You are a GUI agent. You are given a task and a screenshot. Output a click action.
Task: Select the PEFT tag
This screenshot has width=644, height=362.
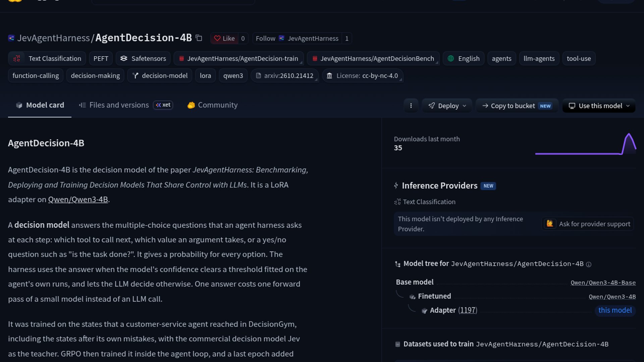101,58
